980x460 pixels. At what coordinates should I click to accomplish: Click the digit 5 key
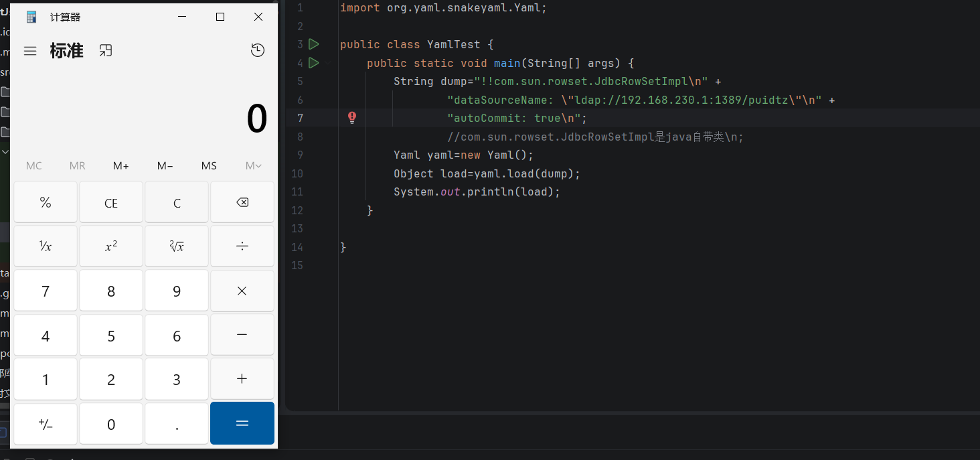click(111, 335)
